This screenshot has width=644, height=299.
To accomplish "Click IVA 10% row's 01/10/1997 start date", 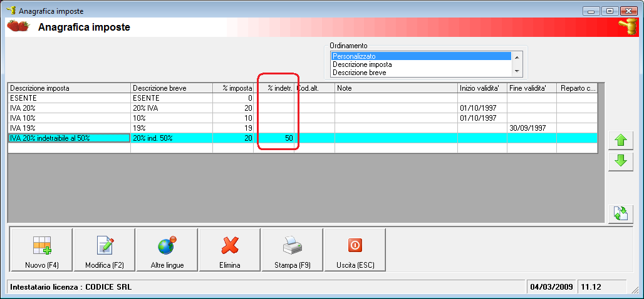I will pyautogui.click(x=482, y=118).
